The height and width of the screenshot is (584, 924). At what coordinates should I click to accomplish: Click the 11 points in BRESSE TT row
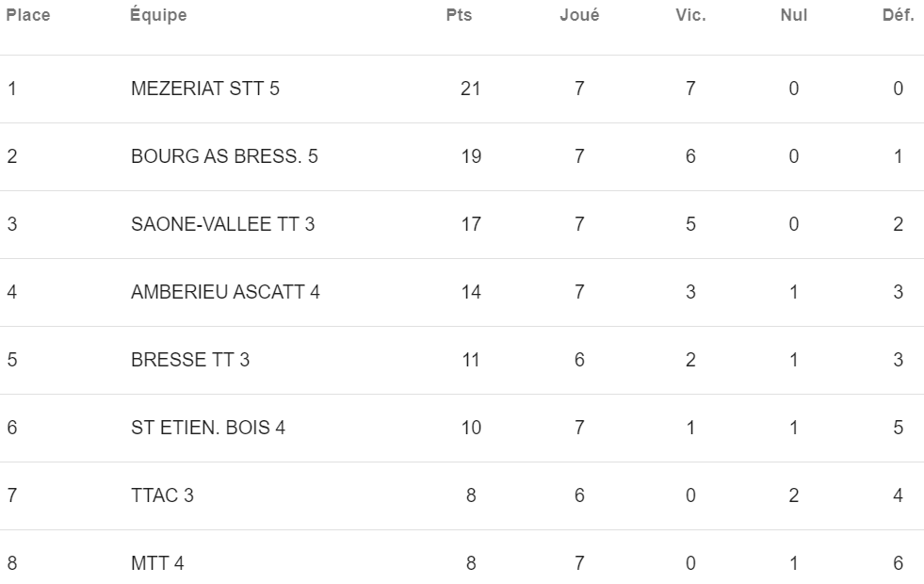coord(471,360)
